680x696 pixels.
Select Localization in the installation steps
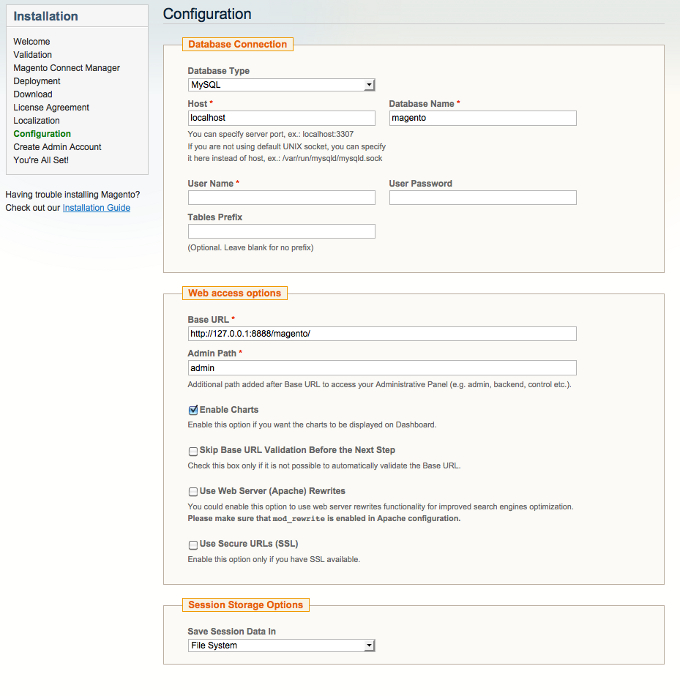pyautogui.click(x=36, y=121)
